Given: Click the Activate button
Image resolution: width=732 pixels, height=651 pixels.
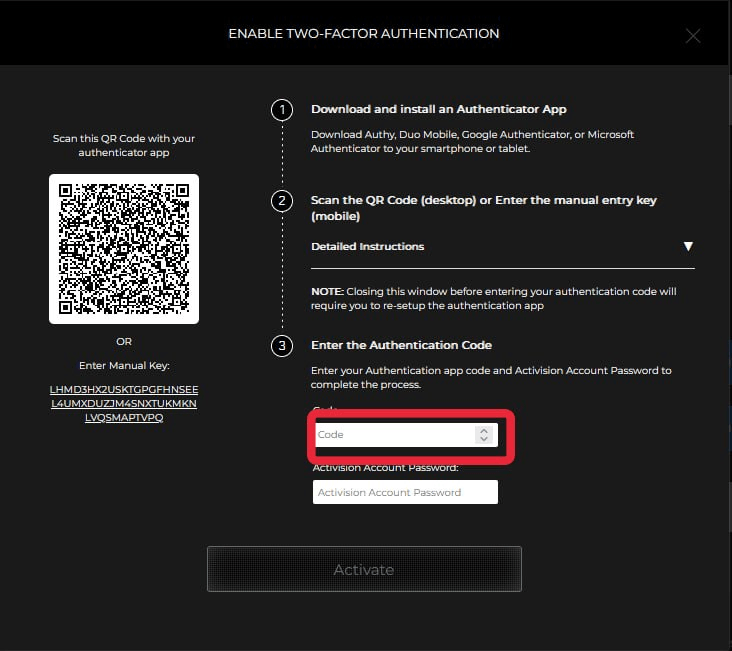Looking at the screenshot, I should tap(364, 569).
